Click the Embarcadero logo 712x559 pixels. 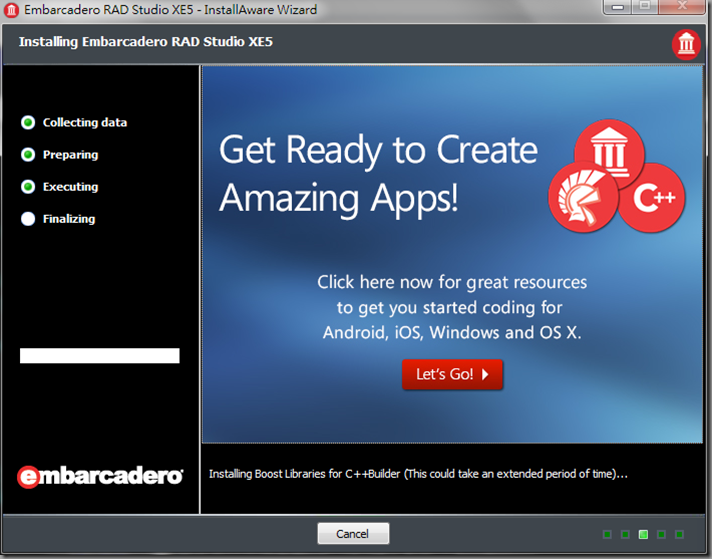100,476
